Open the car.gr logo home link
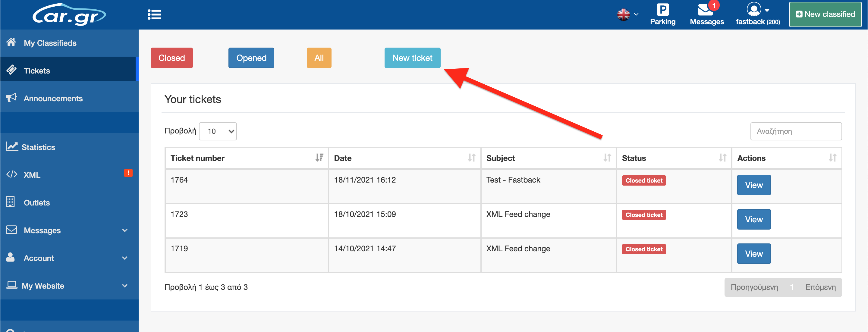This screenshot has width=868, height=332. (69, 14)
